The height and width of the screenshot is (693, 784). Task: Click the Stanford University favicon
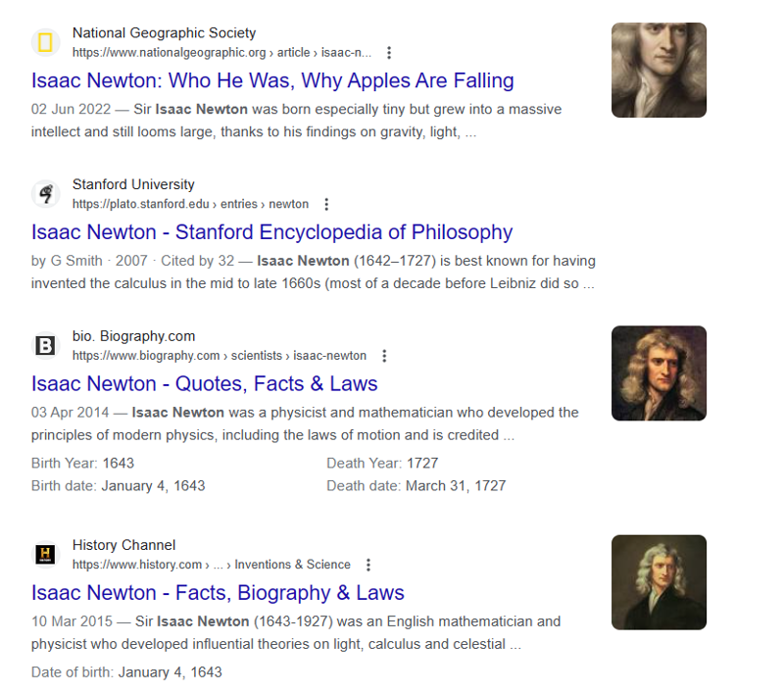point(45,194)
